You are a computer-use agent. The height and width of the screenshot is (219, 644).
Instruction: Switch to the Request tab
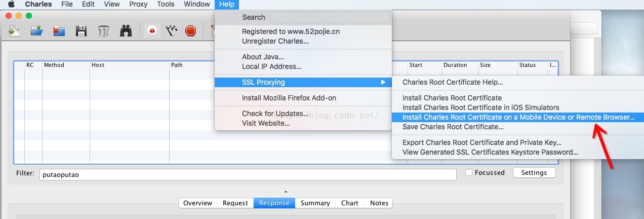click(235, 203)
